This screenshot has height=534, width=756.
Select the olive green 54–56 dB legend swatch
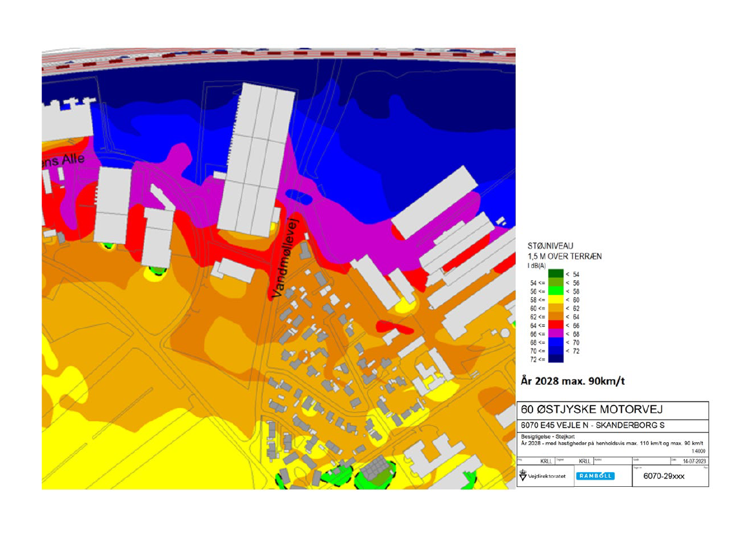tap(556, 282)
